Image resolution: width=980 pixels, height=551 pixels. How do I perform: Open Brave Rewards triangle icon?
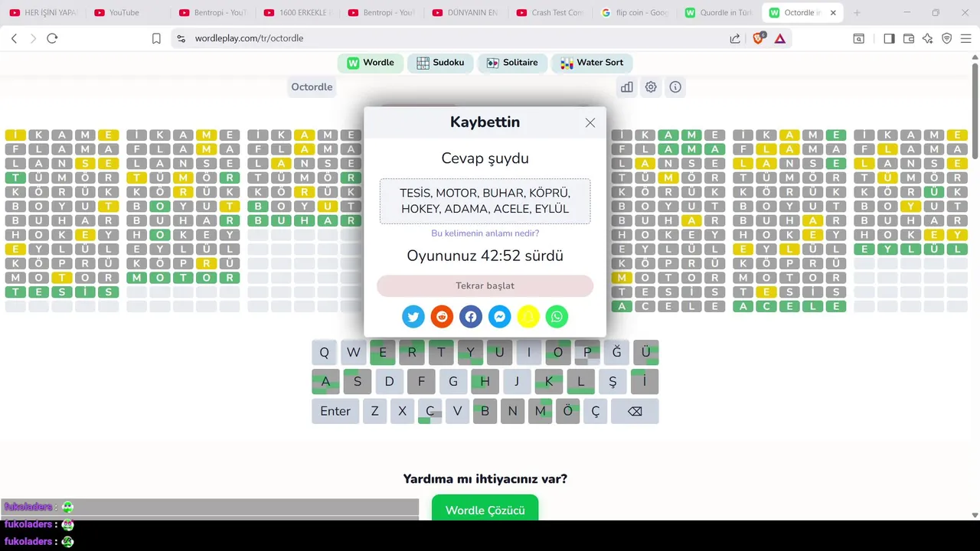(779, 38)
